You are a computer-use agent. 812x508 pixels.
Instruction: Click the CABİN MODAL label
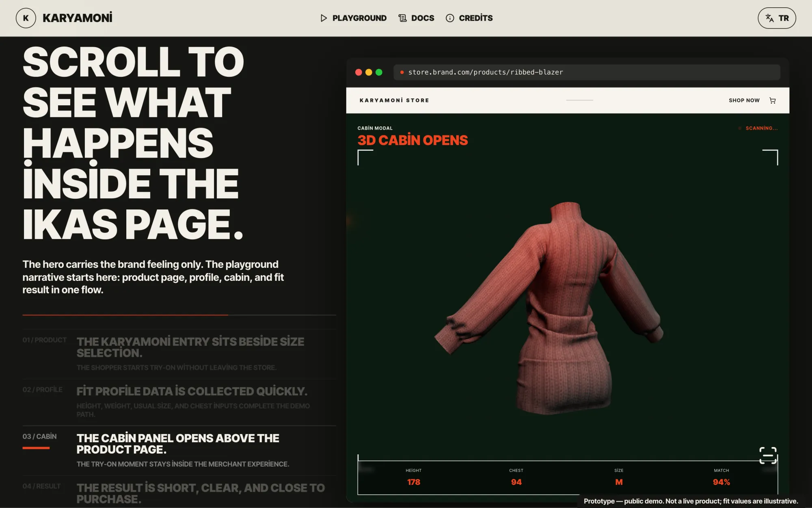click(375, 128)
